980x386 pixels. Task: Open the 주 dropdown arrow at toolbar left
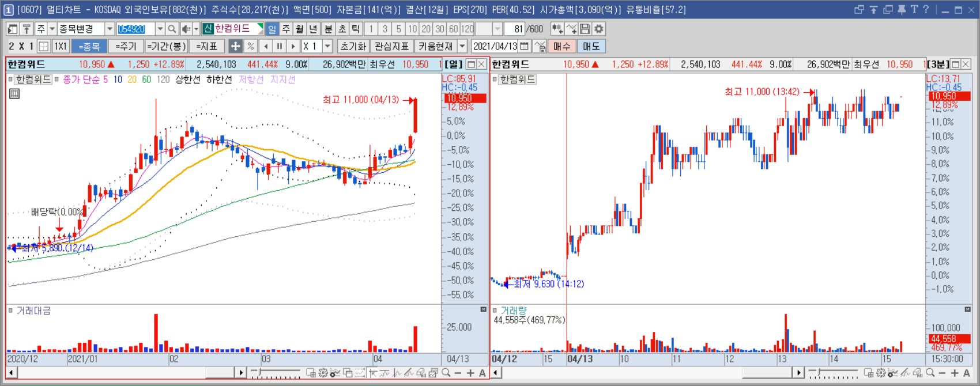pos(52,29)
